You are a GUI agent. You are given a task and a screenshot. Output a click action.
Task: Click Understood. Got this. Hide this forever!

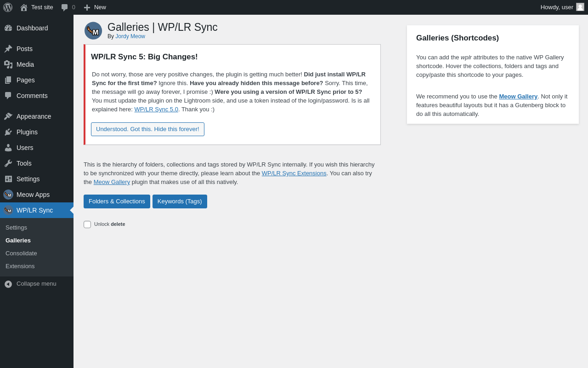tap(147, 129)
